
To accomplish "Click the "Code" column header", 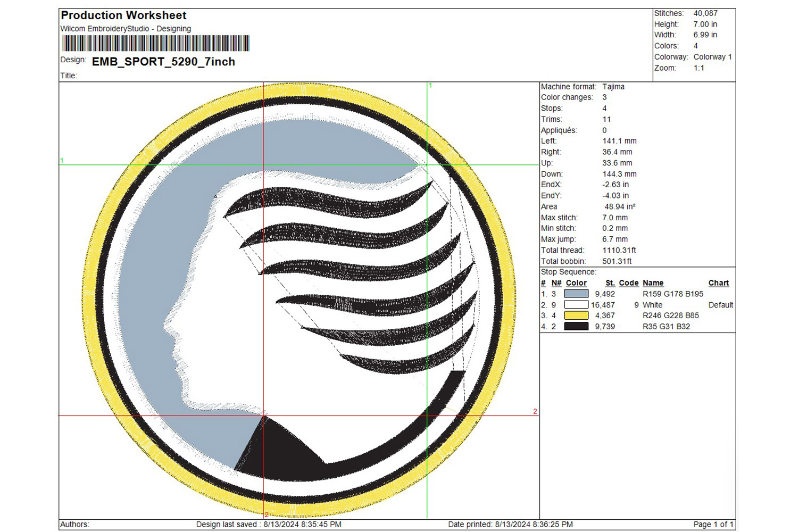I will 628,283.
